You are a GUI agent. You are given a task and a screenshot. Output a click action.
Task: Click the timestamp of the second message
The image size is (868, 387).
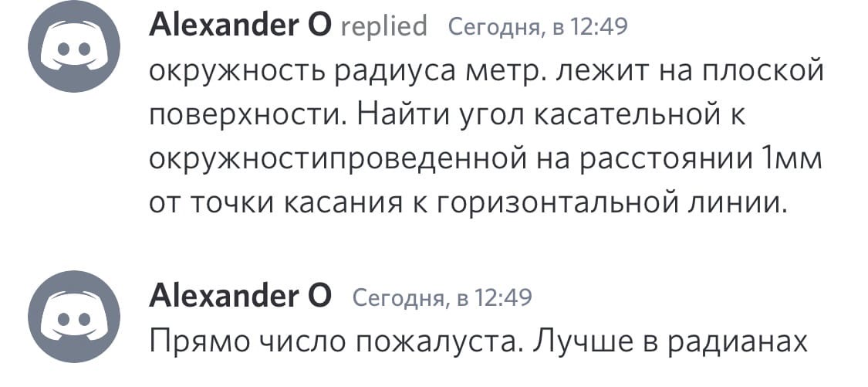click(x=442, y=297)
